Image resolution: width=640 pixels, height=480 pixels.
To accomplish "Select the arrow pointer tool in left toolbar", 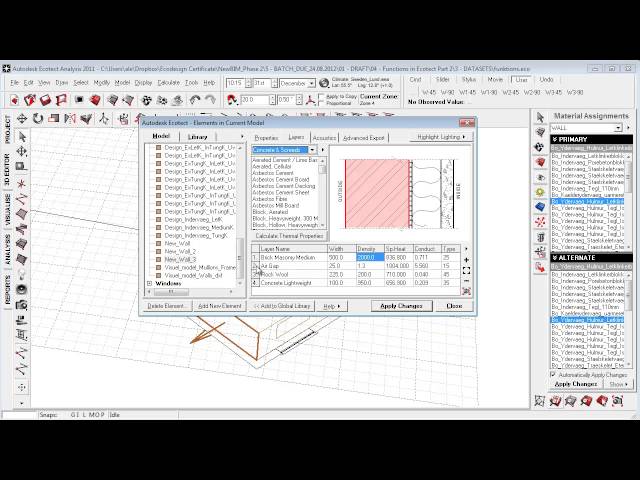I will coord(22,136).
